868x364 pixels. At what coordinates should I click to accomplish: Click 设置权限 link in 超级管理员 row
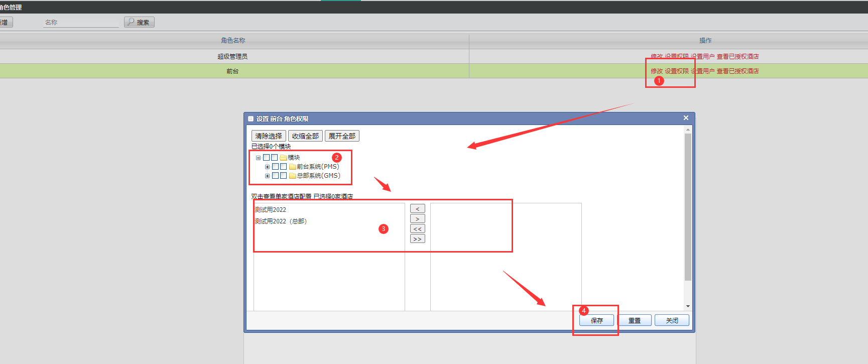click(677, 56)
